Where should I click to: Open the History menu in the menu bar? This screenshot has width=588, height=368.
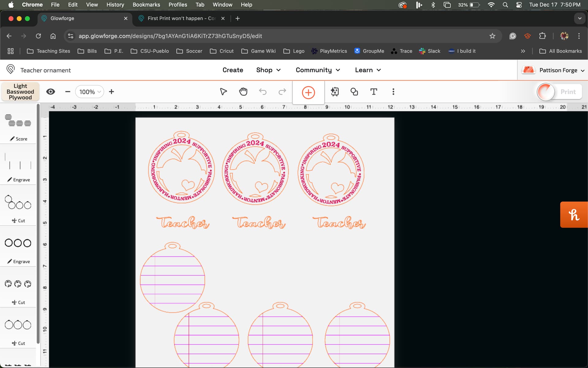pyautogui.click(x=115, y=5)
